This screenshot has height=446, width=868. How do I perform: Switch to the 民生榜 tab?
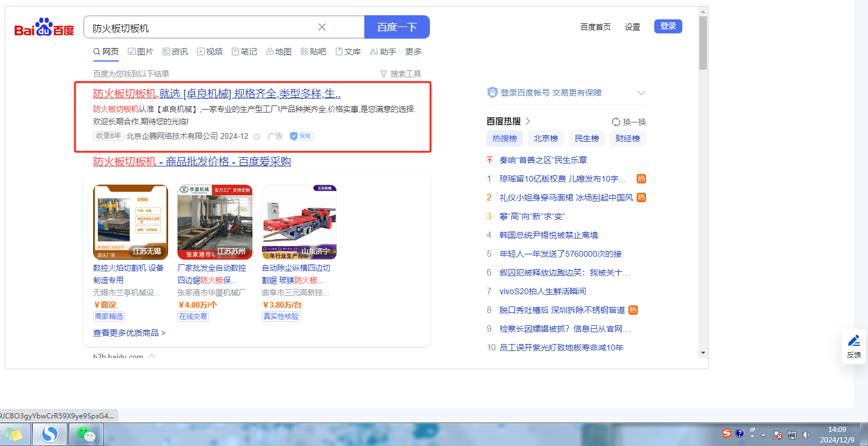pos(587,139)
